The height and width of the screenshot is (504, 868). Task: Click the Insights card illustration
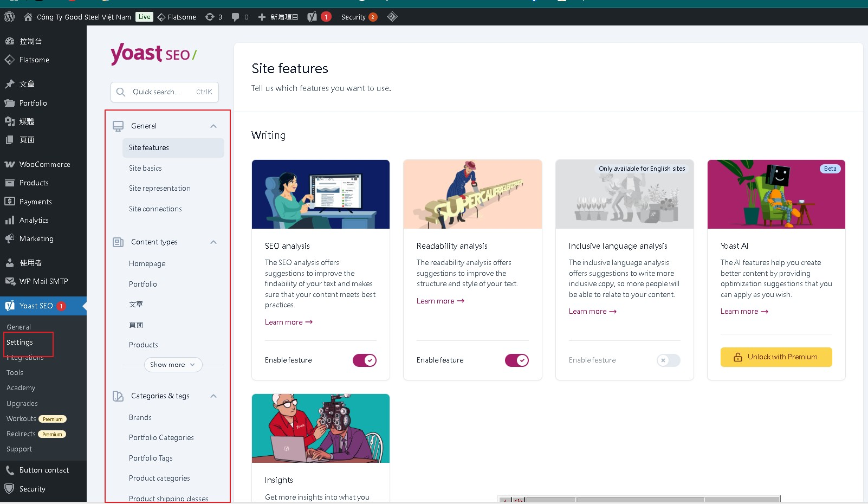click(320, 428)
